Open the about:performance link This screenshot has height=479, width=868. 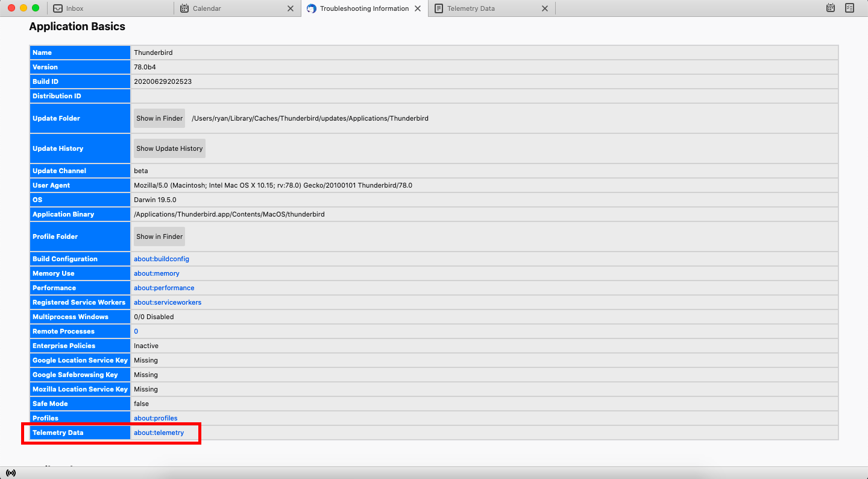[164, 288]
